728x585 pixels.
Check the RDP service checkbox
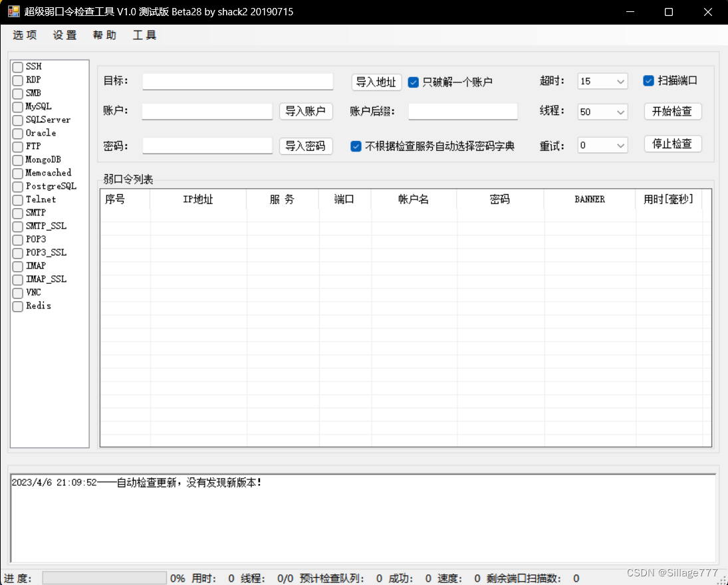(x=18, y=80)
